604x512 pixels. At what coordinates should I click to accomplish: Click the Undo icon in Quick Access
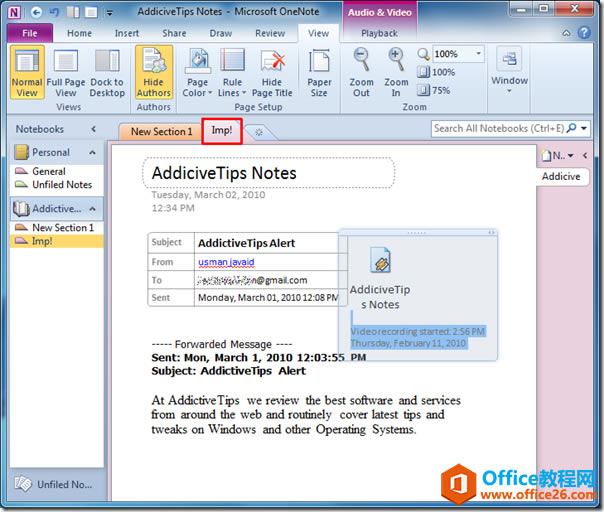54,12
